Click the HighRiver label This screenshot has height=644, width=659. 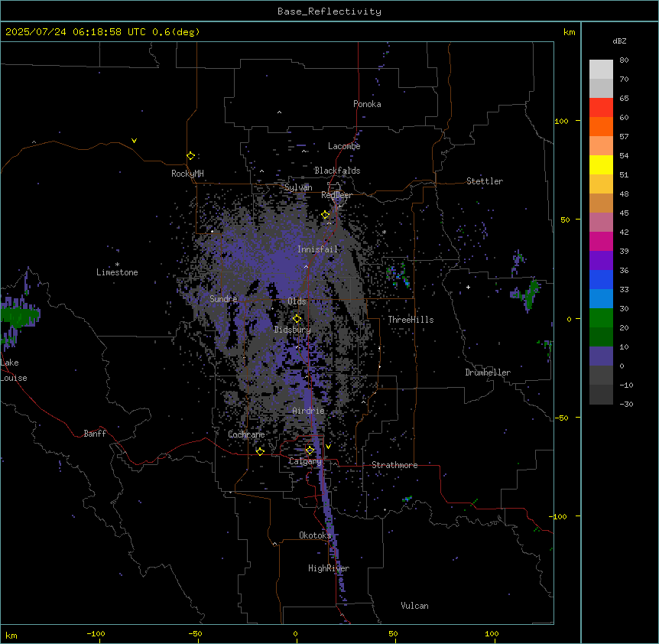329,568
